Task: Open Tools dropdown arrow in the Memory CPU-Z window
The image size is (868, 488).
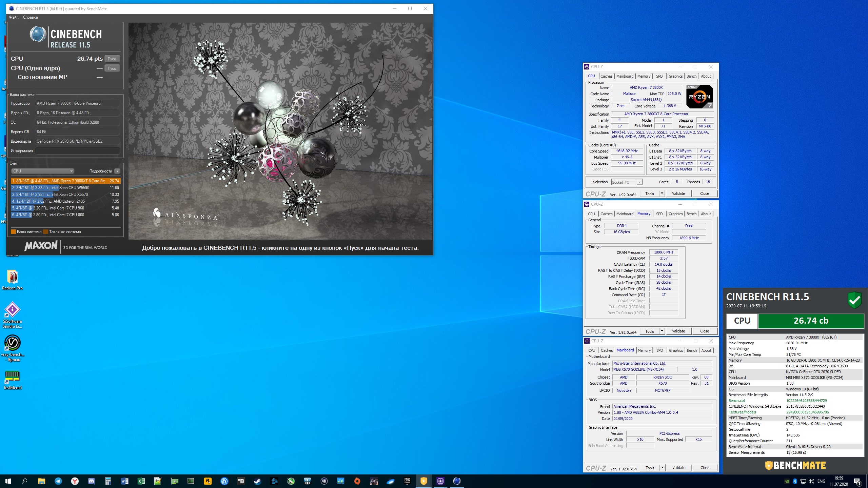Action: tap(662, 331)
